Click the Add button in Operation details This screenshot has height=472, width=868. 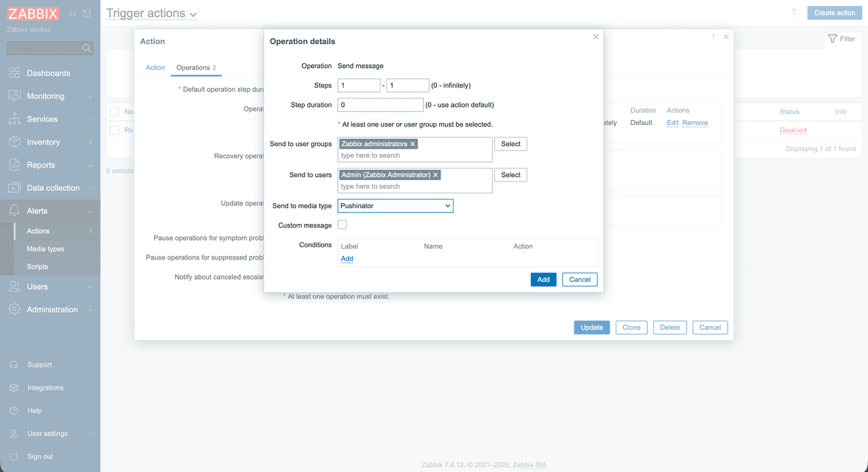click(x=543, y=280)
